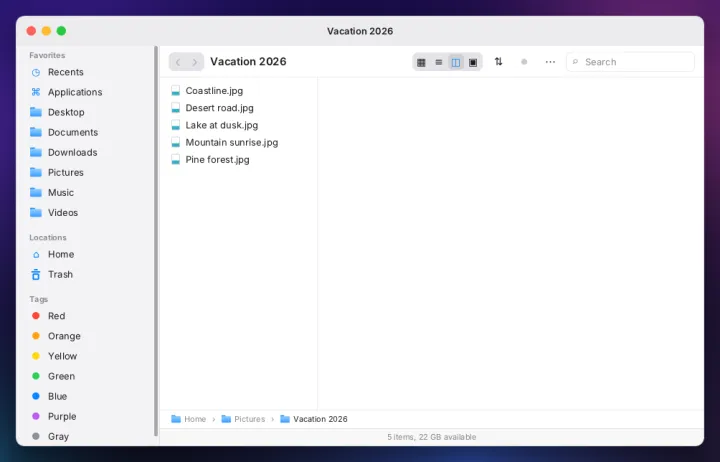Image resolution: width=720 pixels, height=462 pixels.
Task: Click the status text '5 items, 22 GB available'
Action: coord(432,437)
